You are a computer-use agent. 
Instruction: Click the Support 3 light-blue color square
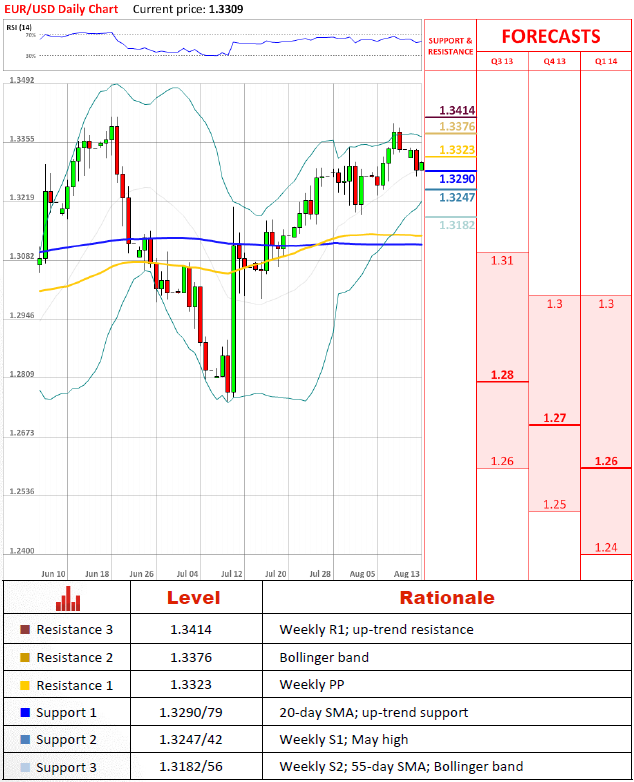click(24, 767)
